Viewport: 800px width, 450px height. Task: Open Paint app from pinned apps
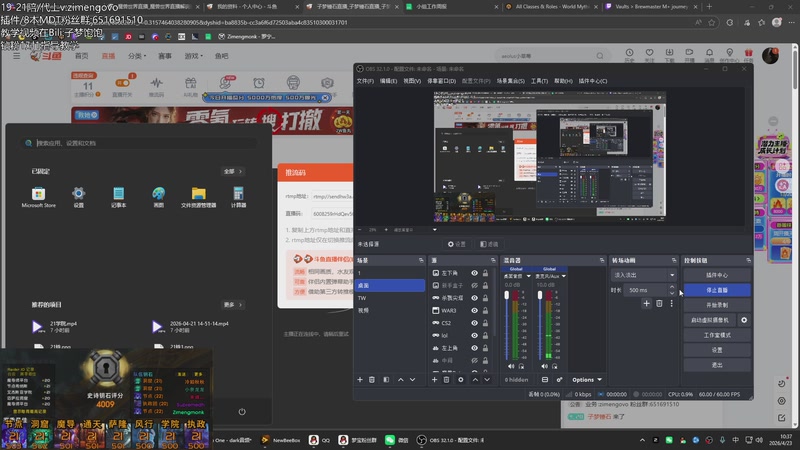pyautogui.click(x=159, y=197)
